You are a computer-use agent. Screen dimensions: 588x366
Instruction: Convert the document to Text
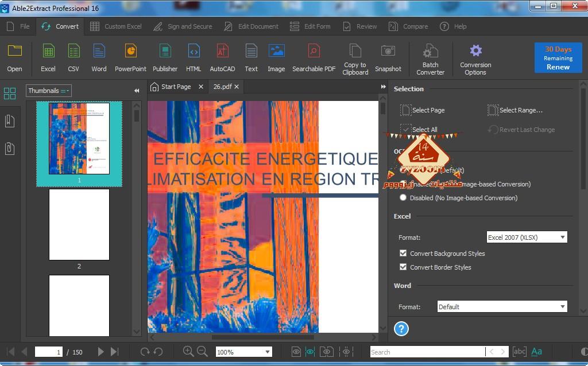[252, 58]
